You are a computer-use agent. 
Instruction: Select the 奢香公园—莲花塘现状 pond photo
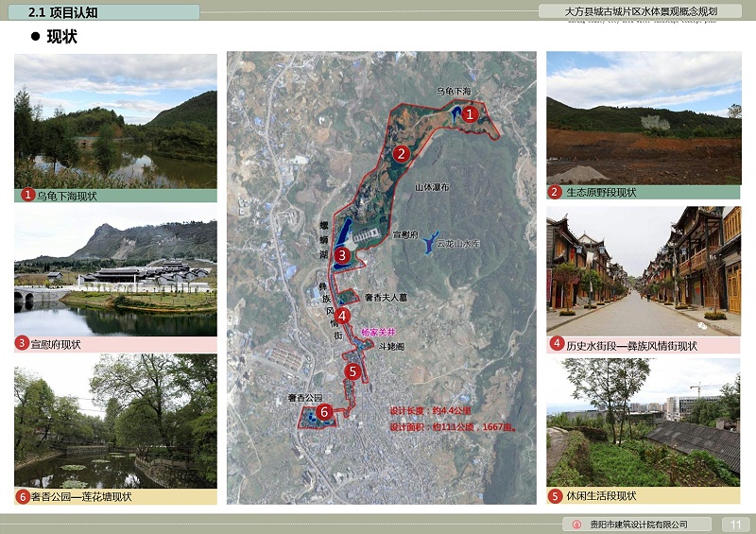coord(115,421)
